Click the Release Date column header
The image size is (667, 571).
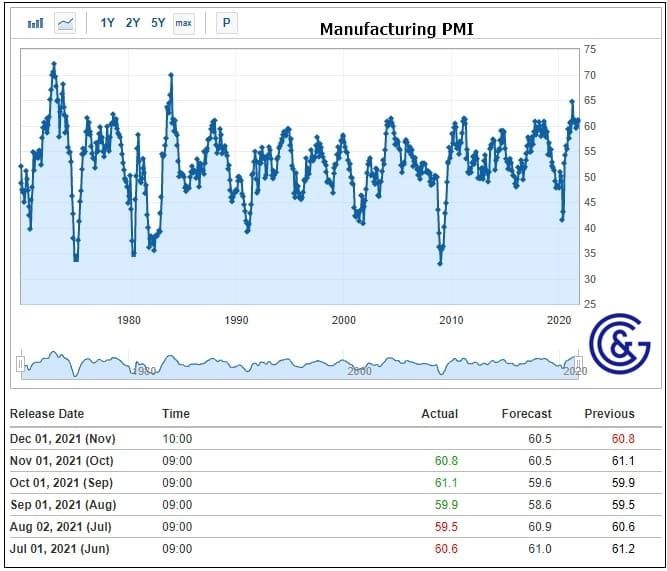[47, 414]
